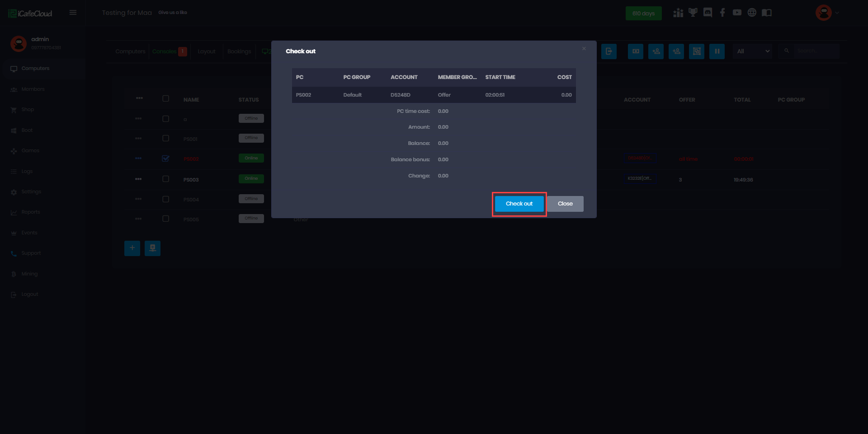Open the YouTube icon link
Image resolution: width=868 pixels, height=434 pixels.
tap(737, 13)
